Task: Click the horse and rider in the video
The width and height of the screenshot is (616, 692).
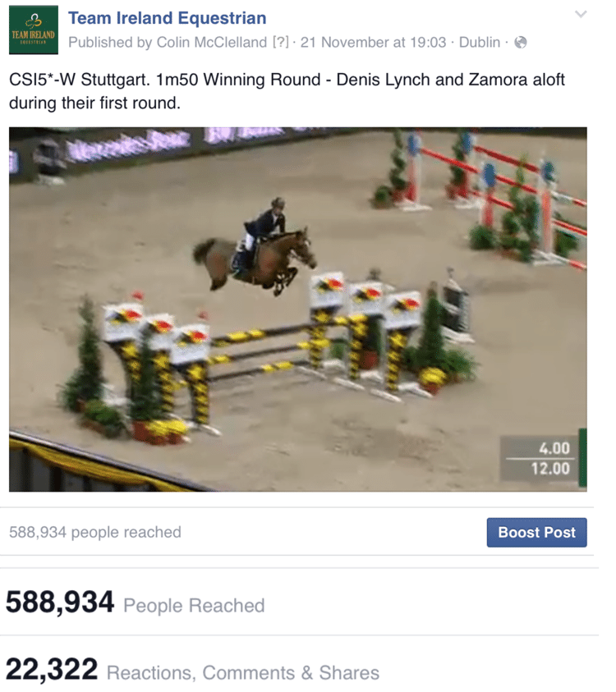Action: (255, 247)
